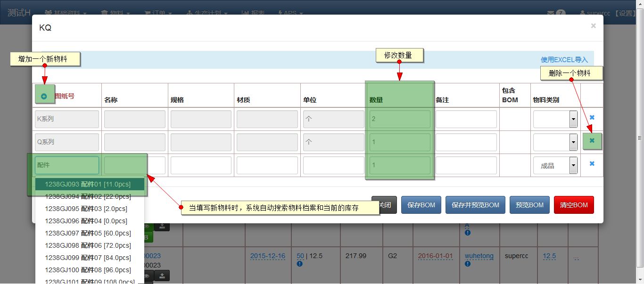Remove the Q系列 material row
Image resolution: width=644 pixels, height=284 pixels.
[x=592, y=140]
